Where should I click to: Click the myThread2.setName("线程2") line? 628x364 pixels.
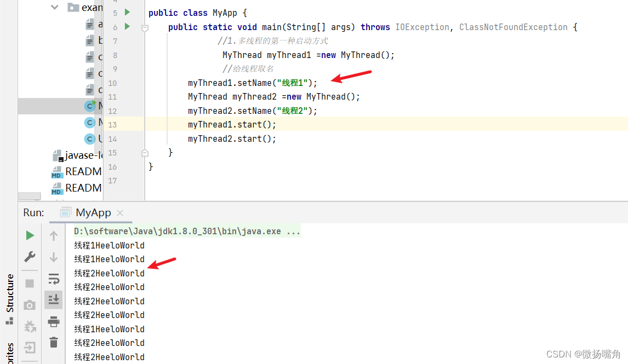click(x=252, y=111)
